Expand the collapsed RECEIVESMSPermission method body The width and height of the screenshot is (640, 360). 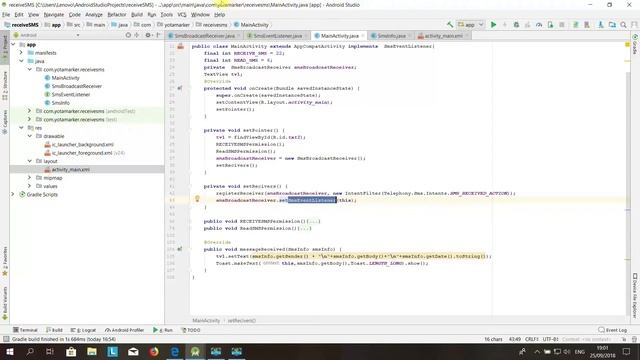coord(313,221)
